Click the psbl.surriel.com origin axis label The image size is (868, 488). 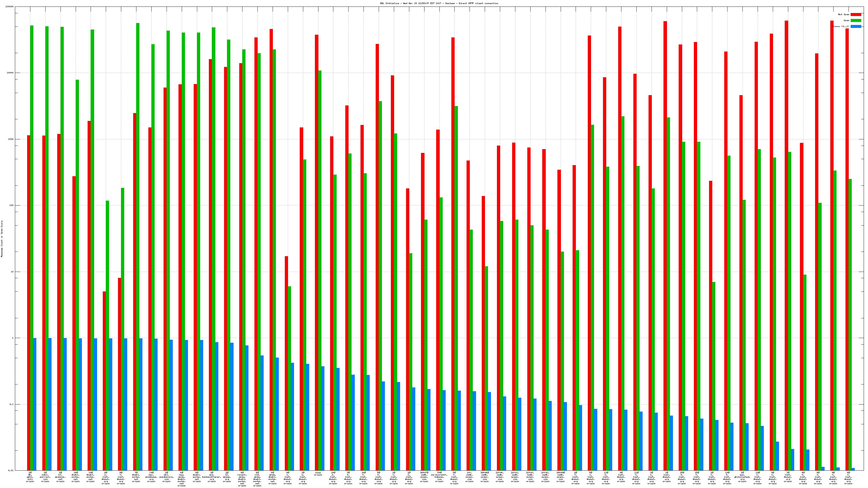pos(45,477)
